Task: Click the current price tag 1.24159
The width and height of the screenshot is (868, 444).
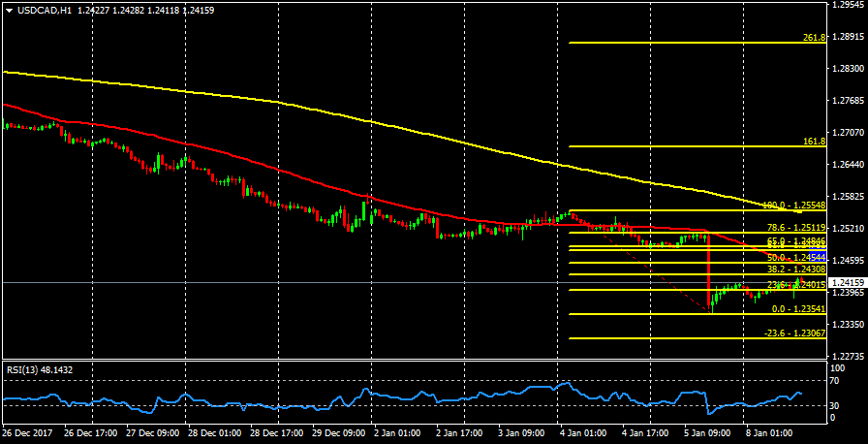Action: 848,282
